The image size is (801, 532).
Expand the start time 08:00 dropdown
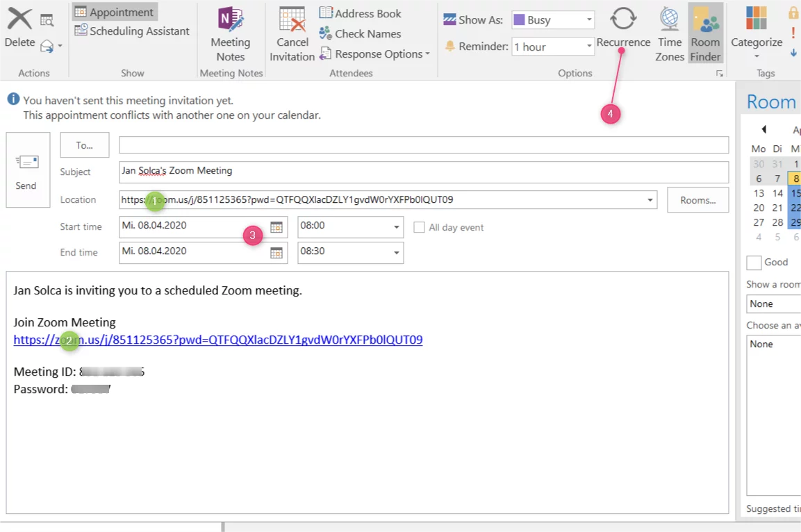(397, 227)
